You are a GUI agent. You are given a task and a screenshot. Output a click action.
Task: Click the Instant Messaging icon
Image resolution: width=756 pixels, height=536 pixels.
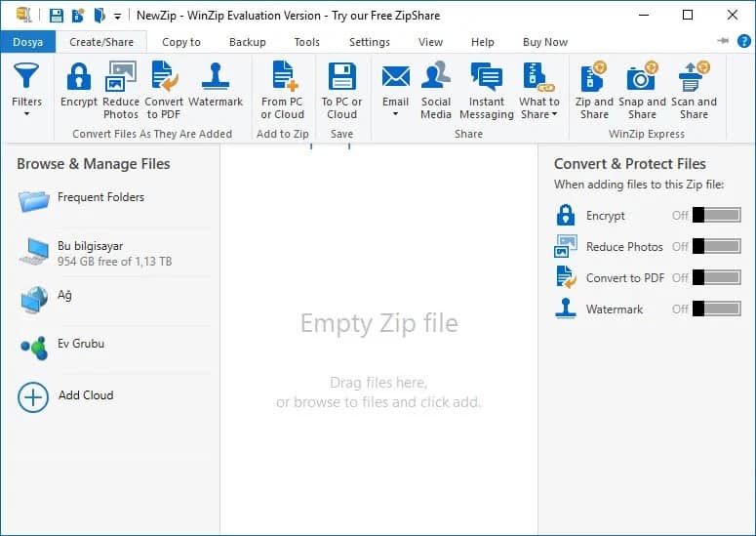coord(486,78)
